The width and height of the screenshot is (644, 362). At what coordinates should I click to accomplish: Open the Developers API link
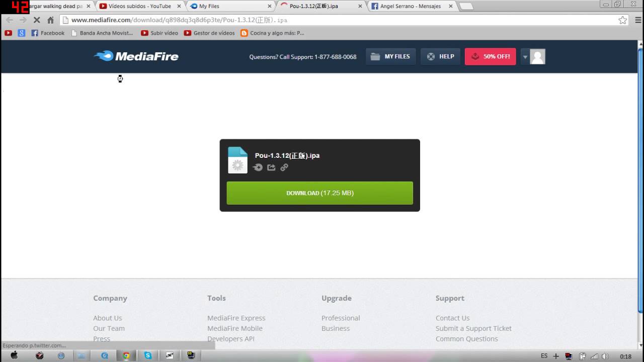pyautogui.click(x=231, y=338)
